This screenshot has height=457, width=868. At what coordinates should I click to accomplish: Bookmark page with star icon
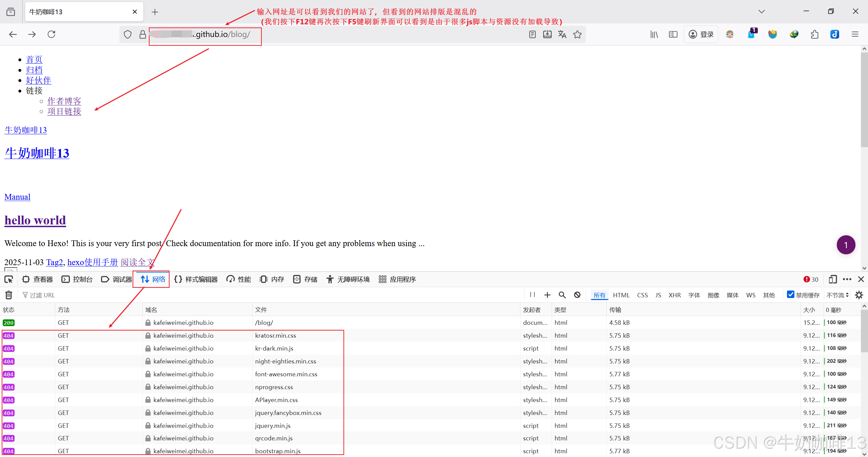pos(577,34)
